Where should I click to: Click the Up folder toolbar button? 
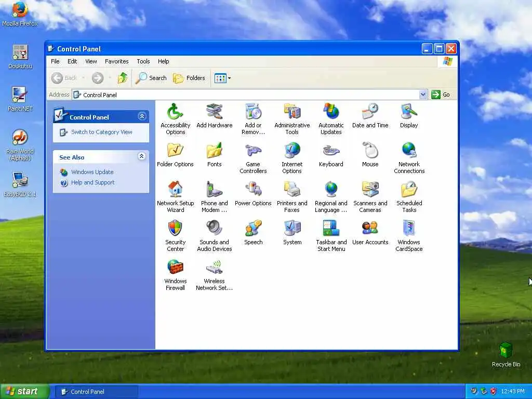click(123, 78)
